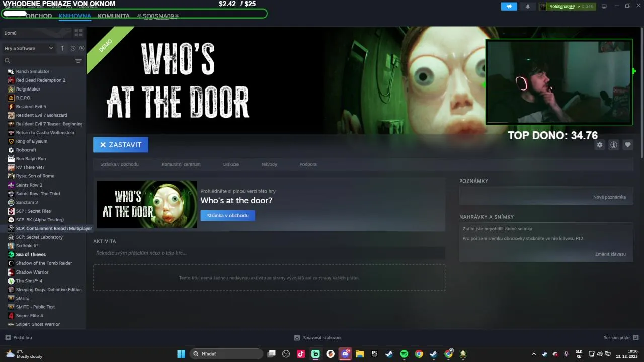
Task: Filter library by ready-to-play icon
Action: click(x=82, y=48)
